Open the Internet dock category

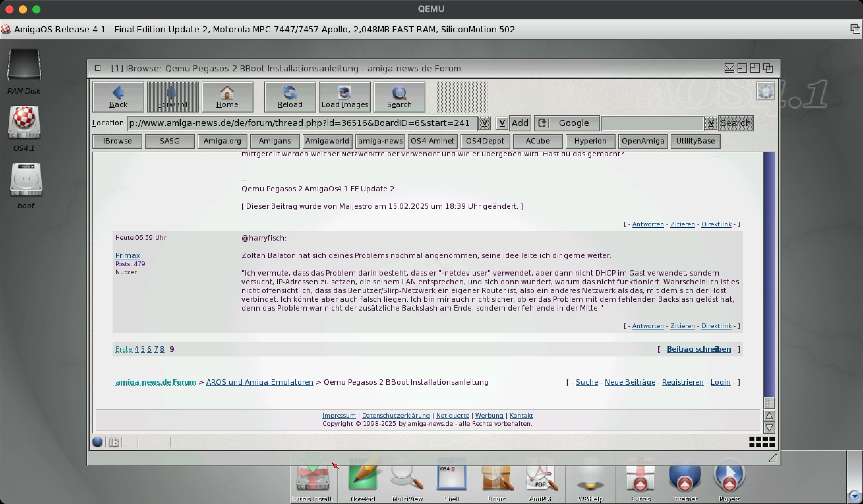point(685,477)
